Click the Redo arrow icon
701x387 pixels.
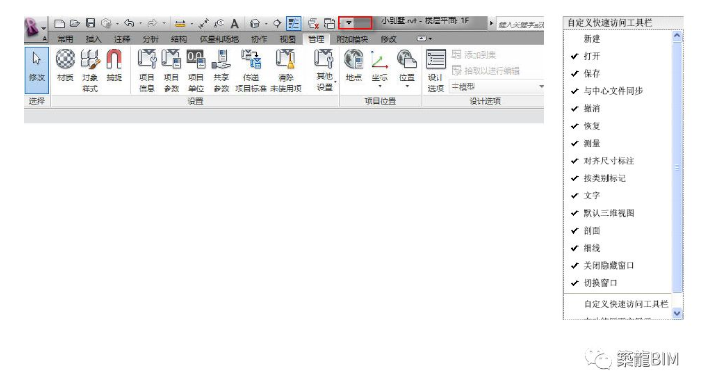(x=152, y=23)
